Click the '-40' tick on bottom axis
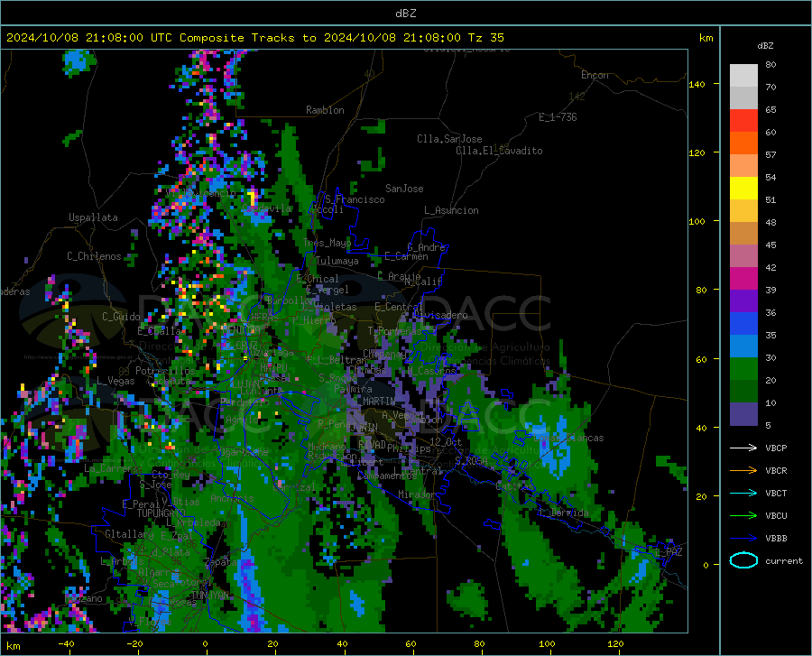The image size is (812, 656). coord(66,644)
